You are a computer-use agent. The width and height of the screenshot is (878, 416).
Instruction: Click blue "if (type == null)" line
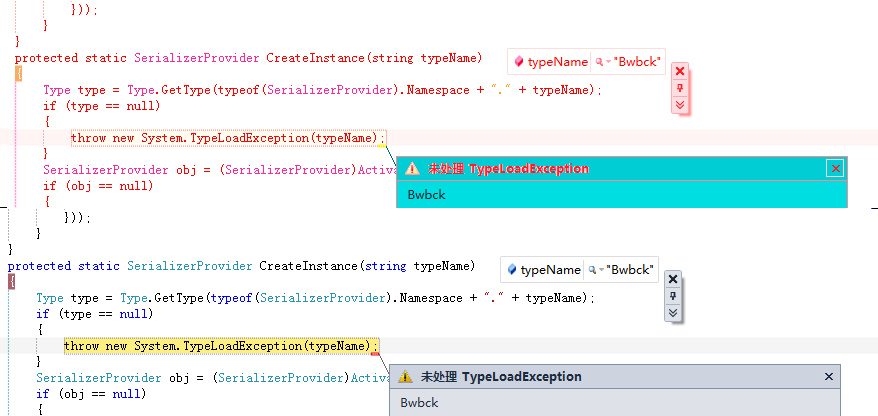(x=95, y=314)
